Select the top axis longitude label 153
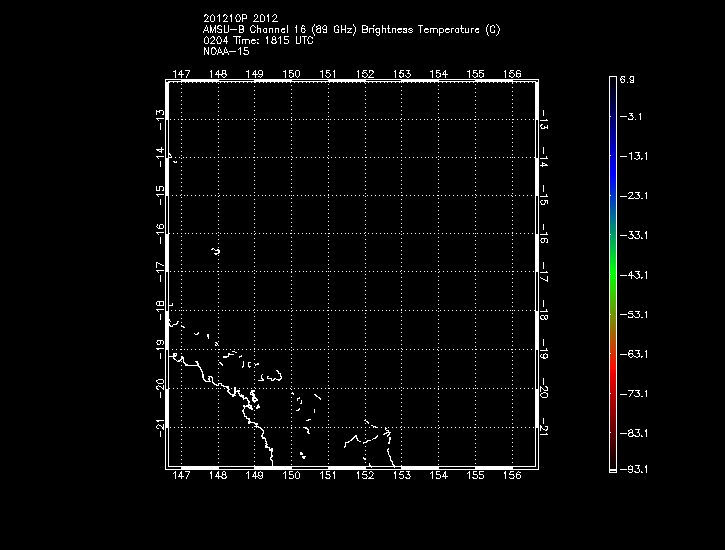Viewport: 725px width, 550px height. tap(402, 74)
